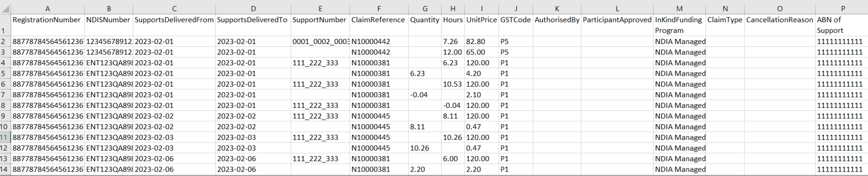868x176 pixels.
Task: Select the Quantity cell showing 8.11
Action: (x=425, y=127)
